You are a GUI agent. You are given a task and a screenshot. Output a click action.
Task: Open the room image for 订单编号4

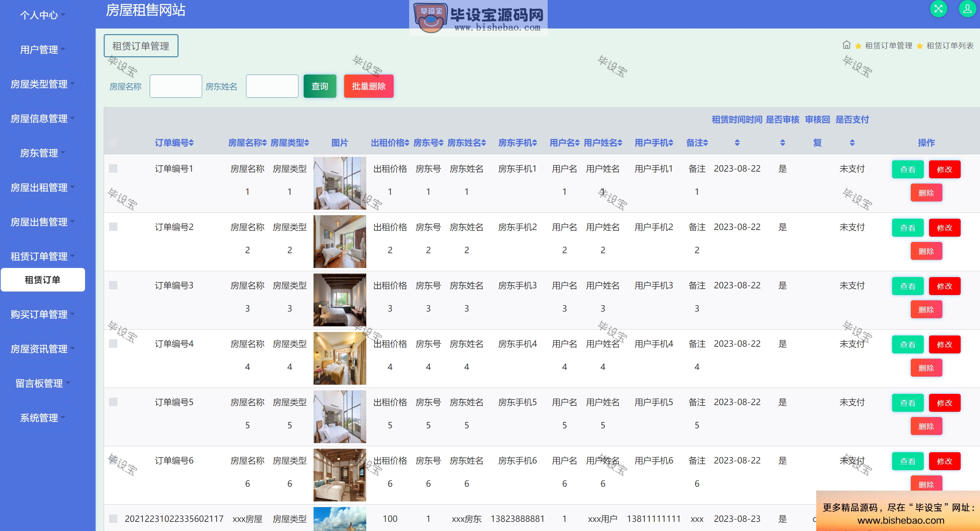tap(340, 358)
